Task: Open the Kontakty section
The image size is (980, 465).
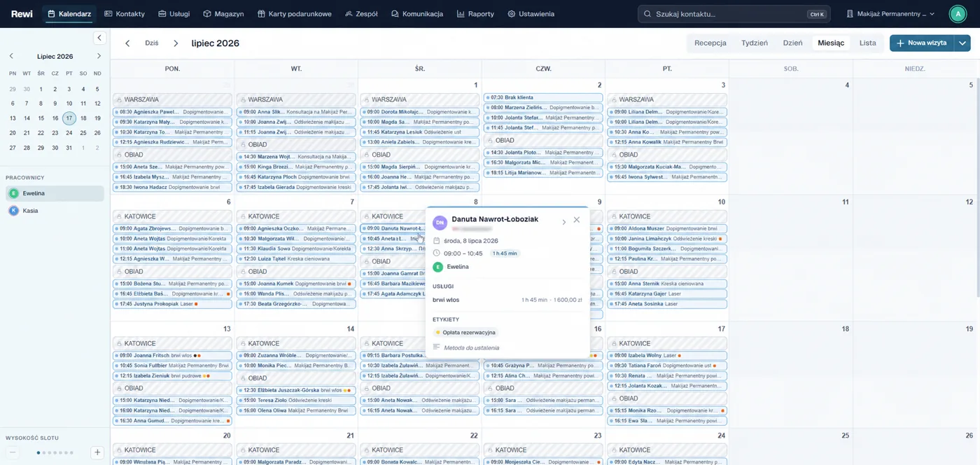Action: point(125,14)
